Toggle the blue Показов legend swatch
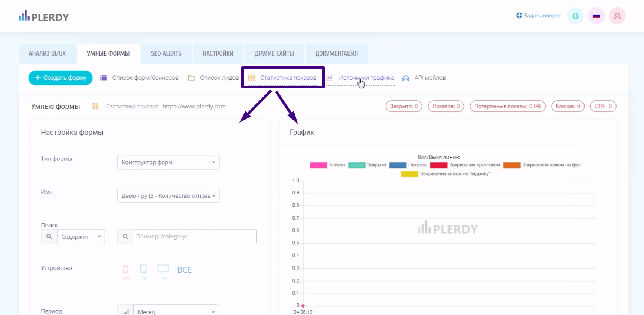Screen dimensions: 644x315 tap(398, 165)
